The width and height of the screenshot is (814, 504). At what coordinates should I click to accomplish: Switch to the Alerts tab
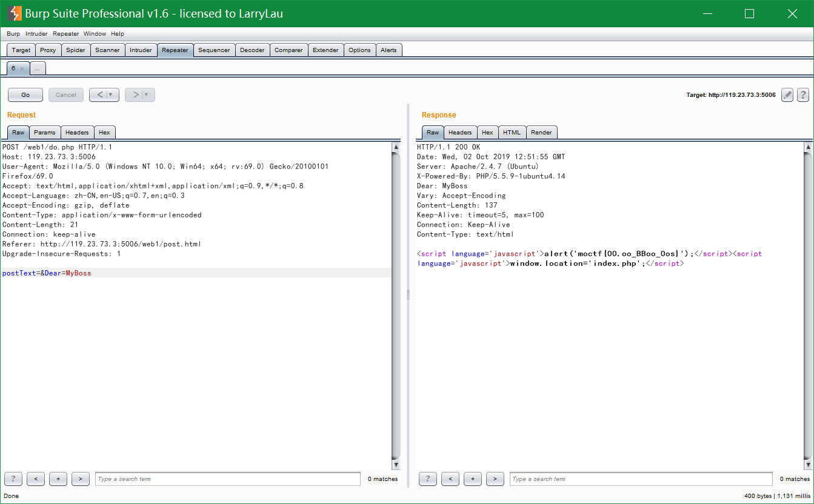[389, 50]
